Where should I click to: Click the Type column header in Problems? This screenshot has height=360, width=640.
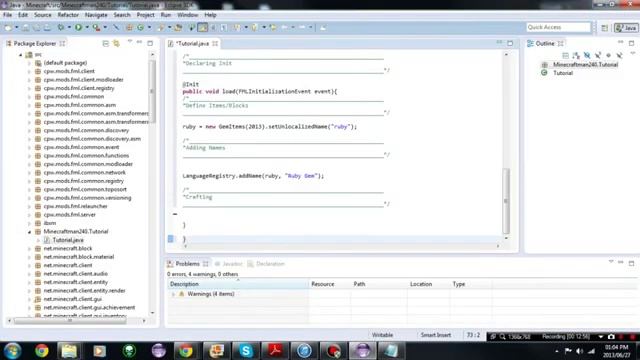[x=471, y=284]
